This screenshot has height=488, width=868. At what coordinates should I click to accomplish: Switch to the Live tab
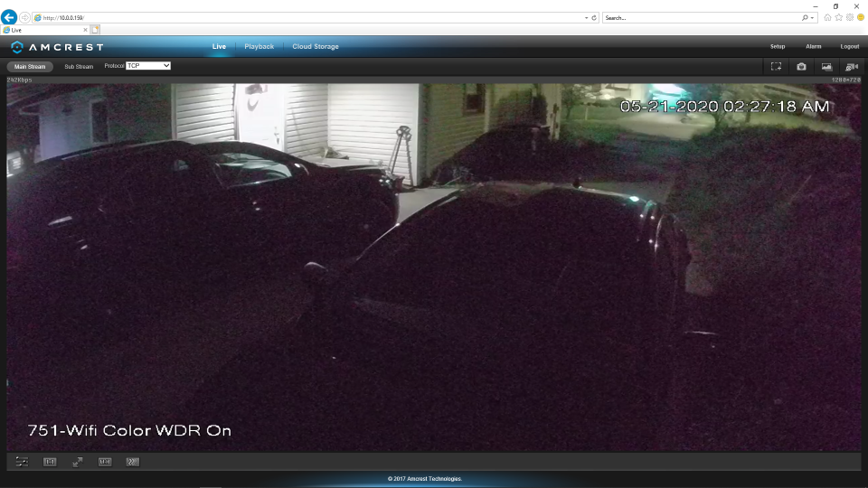coord(219,46)
